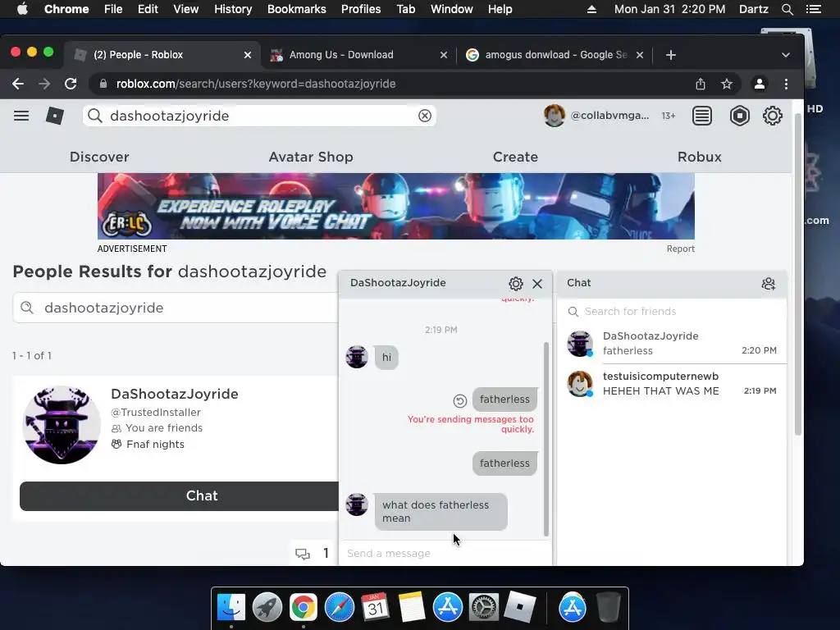Open Calendar from the Dock

pos(375,608)
